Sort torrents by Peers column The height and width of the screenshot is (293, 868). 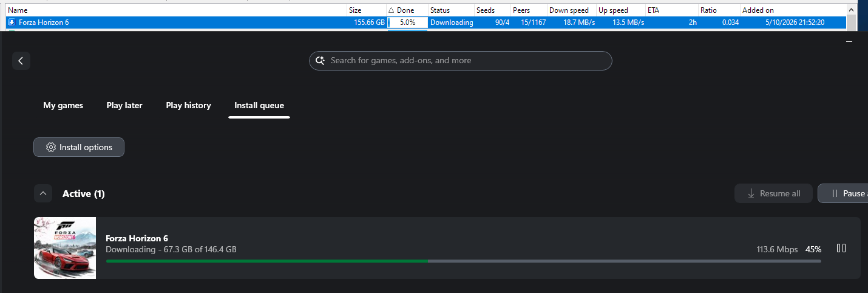[528, 10]
